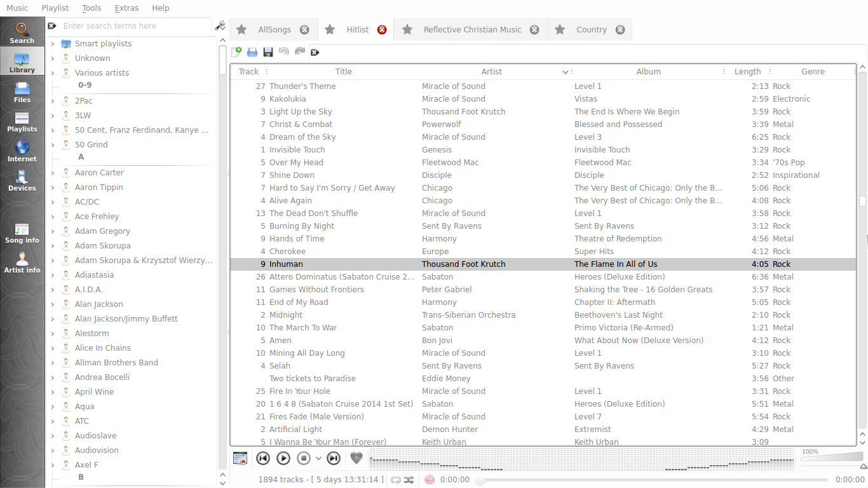
Task: Open the Music menu
Action: pyautogui.click(x=17, y=8)
